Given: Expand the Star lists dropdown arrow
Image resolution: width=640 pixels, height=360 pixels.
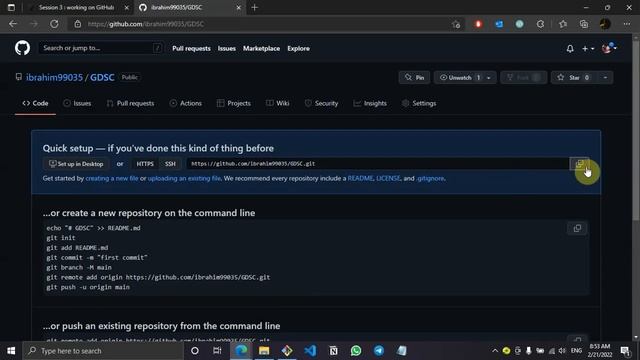Looking at the screenshot, I should (x=605, y=78).
